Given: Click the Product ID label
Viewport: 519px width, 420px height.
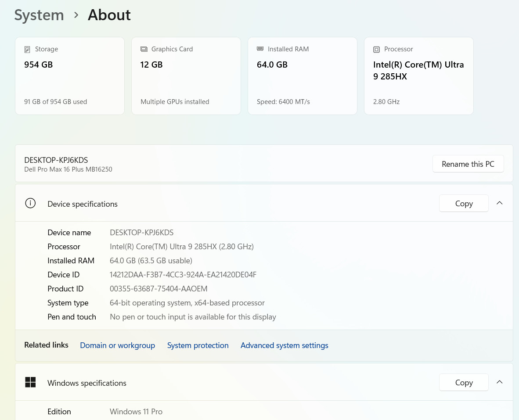Looking at the screenshot, I should pyautogui.click(x=65, y=289).
